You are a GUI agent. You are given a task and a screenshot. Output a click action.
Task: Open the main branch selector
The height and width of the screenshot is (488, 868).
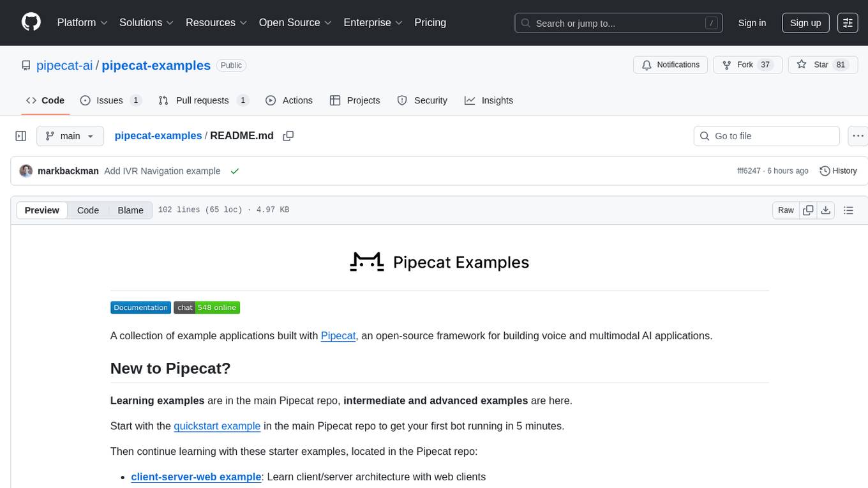point(70,136)
